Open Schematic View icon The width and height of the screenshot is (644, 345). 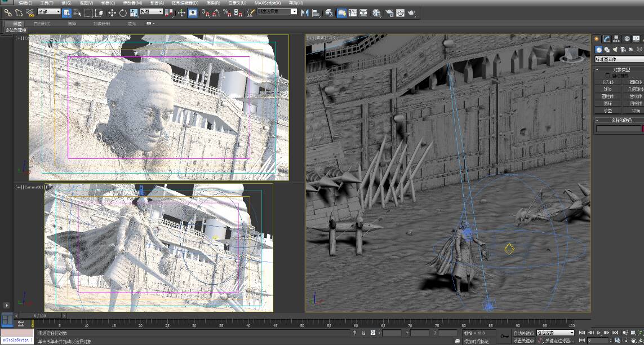[x=363, y=13]
